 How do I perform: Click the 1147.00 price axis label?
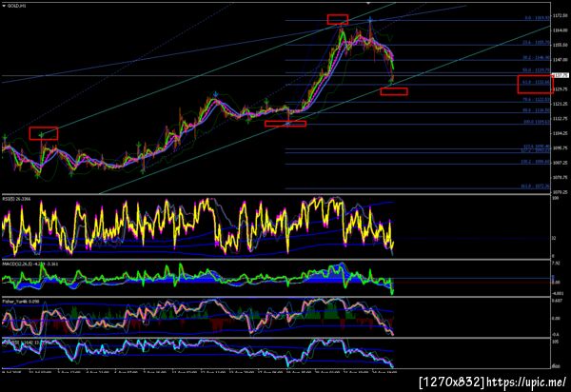(561, 59)
